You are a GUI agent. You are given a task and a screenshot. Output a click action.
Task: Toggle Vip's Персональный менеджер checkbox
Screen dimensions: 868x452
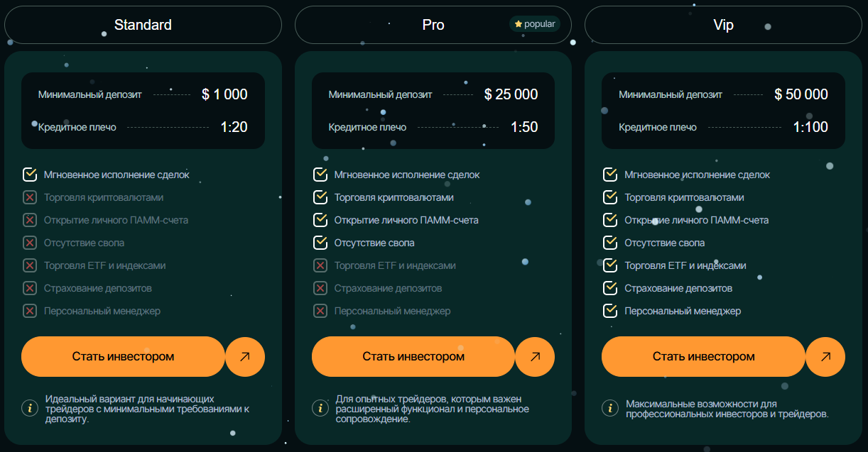tap(609, 311)
